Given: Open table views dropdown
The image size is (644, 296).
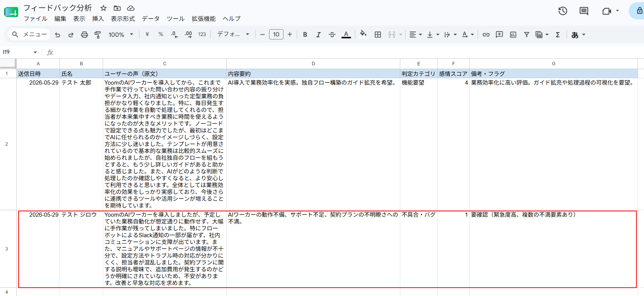Looking at the screenshot, I should tap(542, 35).
